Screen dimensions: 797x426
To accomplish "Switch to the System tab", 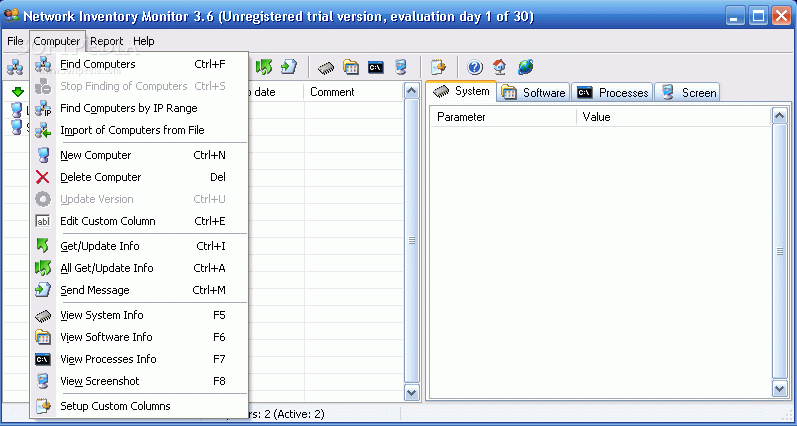I will 462,92.
